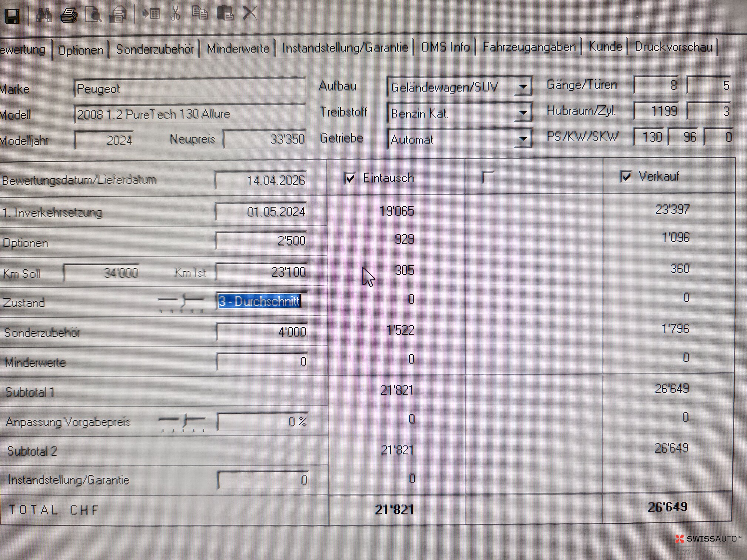Switch to the Sonderzubehör tab
This screenshot has height=560, width=747.
coord(155,49)
